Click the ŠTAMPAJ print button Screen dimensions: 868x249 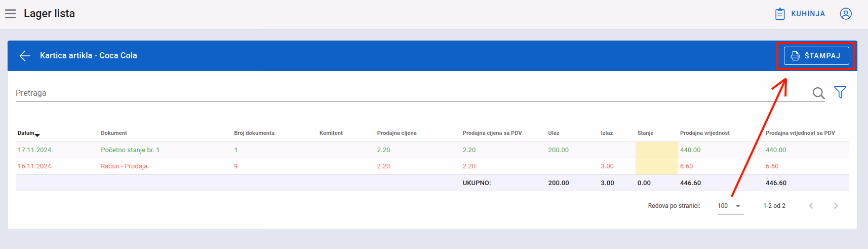click(816, 56)
